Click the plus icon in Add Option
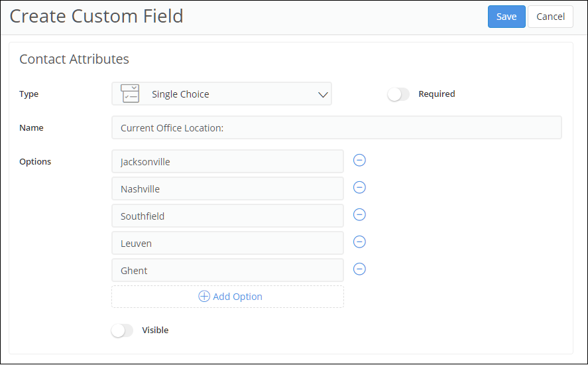588x365 pixels. (x=204, y=297)
